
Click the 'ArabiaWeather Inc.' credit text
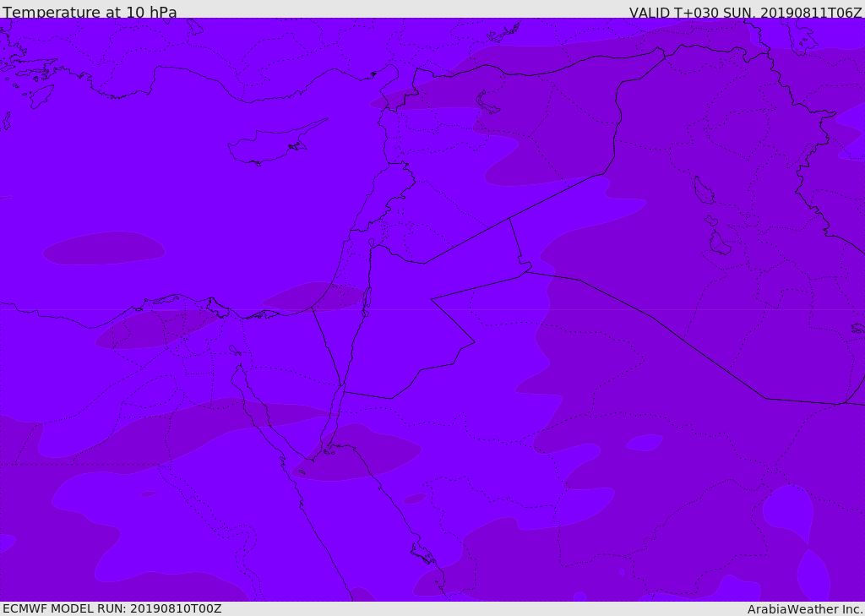point(806,609)
